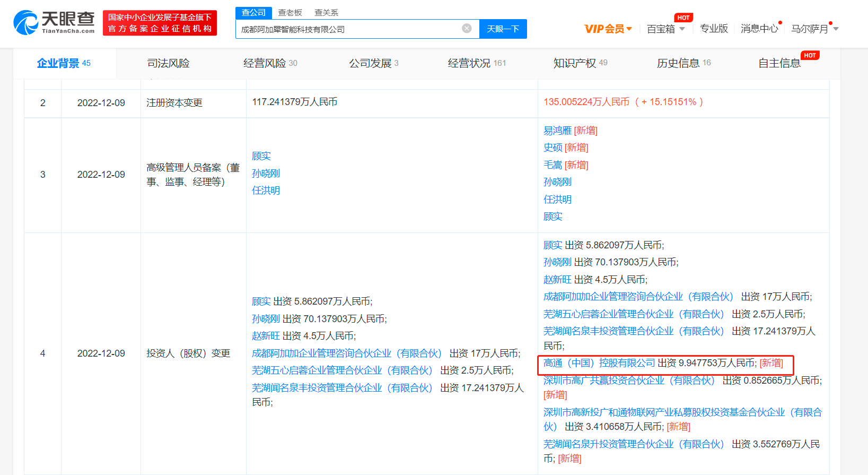The height and width of the screenshot is (475, 868).
Task: Select the 查关系 search tab
Action: pyautogui.click(x=326, y=12)
